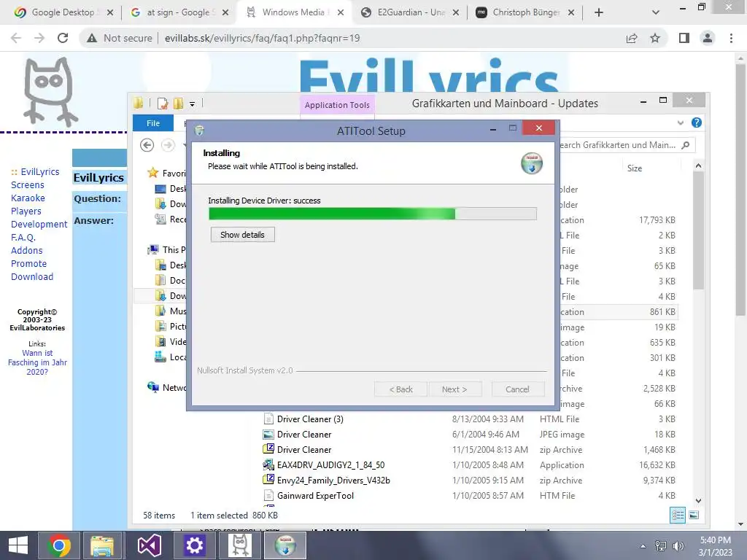Select the Application Tools ribbon tab
The image size is (747, 560).
[337, 105]
